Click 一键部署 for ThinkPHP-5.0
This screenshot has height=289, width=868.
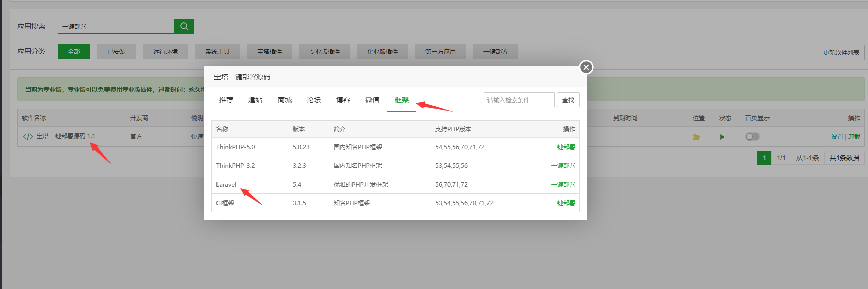coord(563,147)
